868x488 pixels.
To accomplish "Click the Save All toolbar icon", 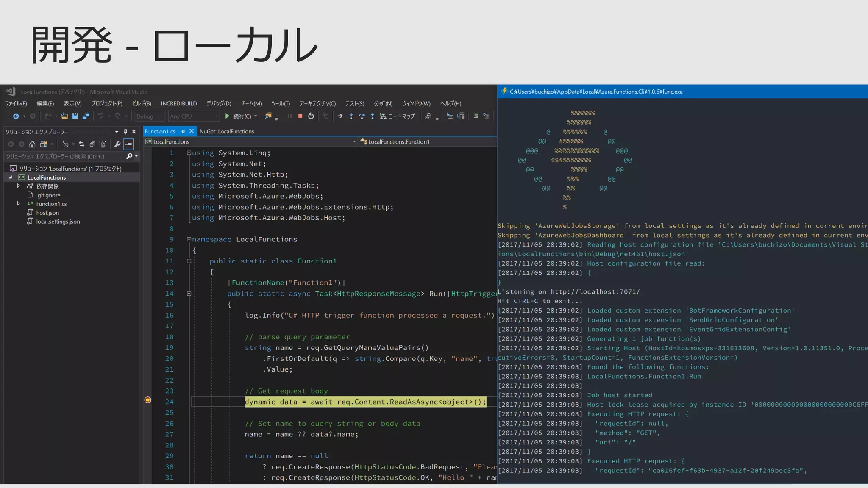I will [x=86, y=116].
